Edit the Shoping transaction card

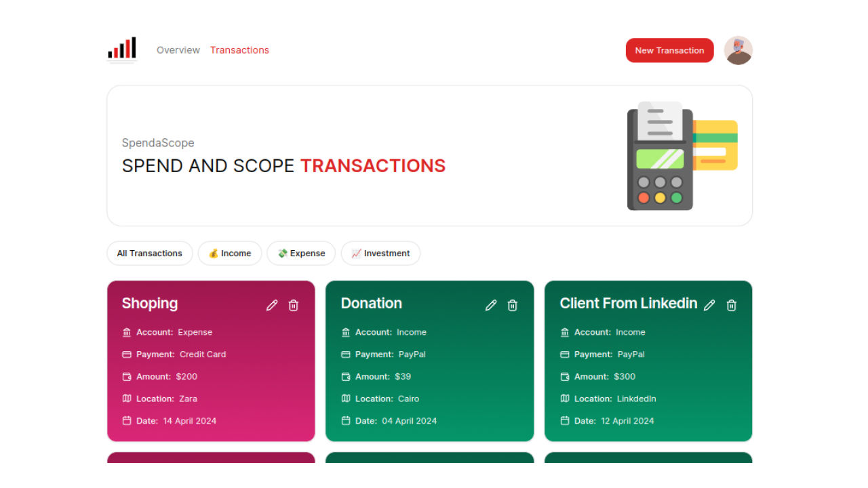[x=272, y=305]
